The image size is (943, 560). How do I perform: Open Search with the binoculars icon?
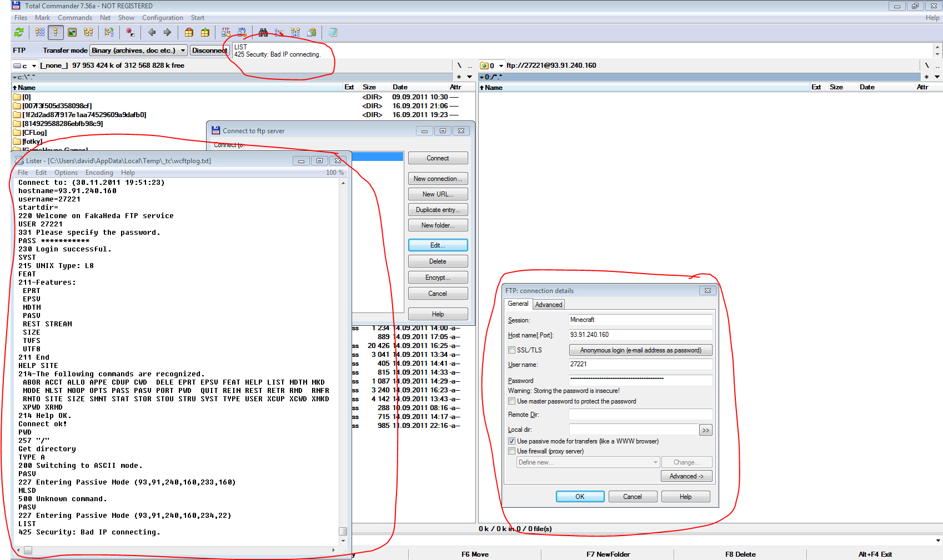point(263,33)
